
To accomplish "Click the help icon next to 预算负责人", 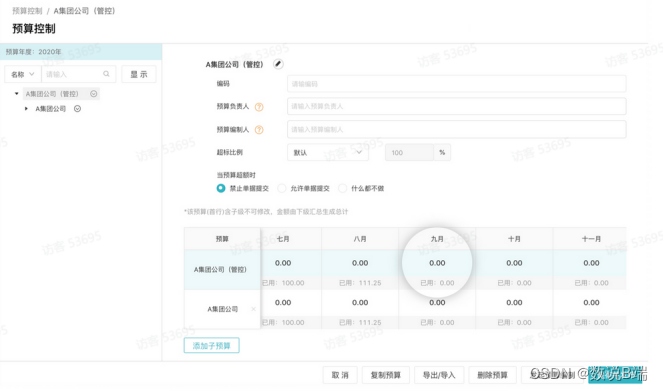I will [x=259, y=107].
